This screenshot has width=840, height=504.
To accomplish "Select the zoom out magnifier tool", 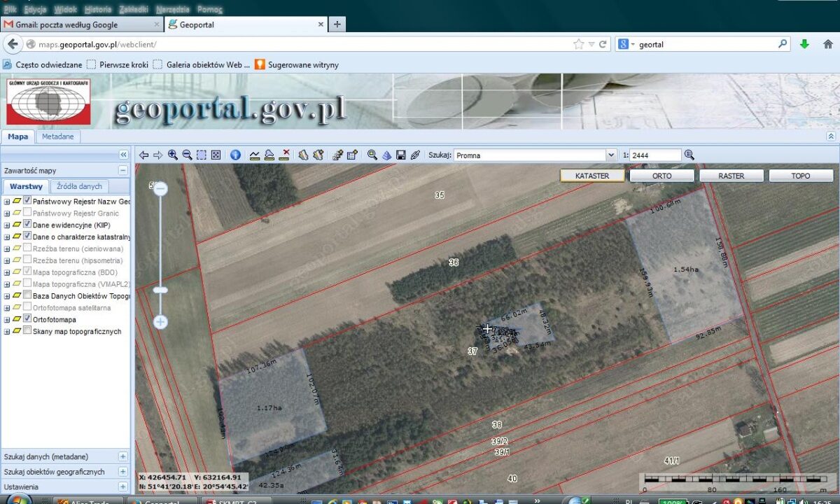I will tap(187, 155).
